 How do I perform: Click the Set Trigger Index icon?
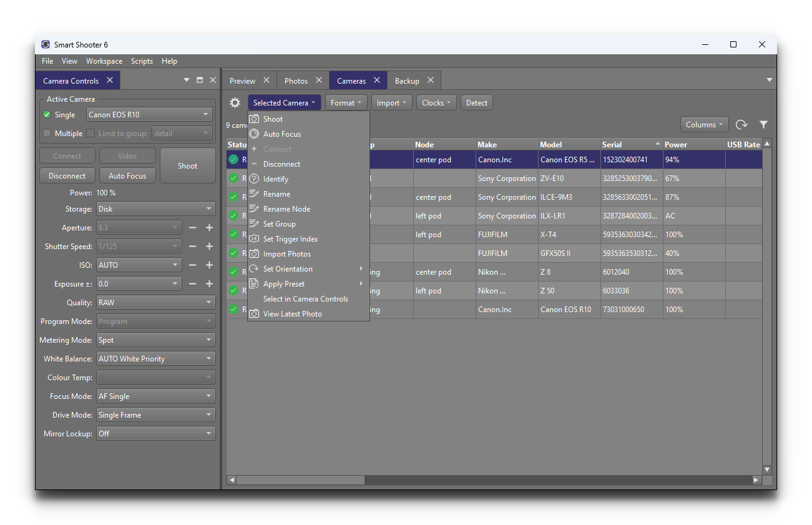tap(254, 239)
